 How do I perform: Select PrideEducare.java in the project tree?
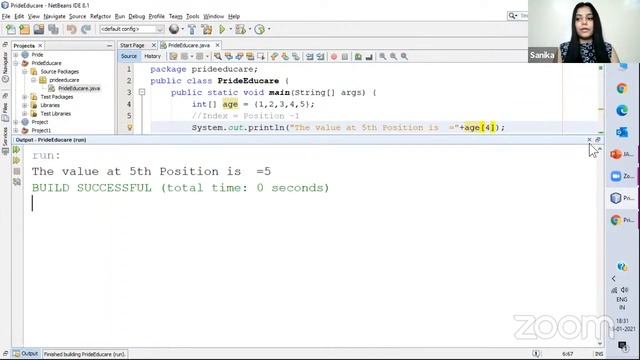click(x=79, y=88)
